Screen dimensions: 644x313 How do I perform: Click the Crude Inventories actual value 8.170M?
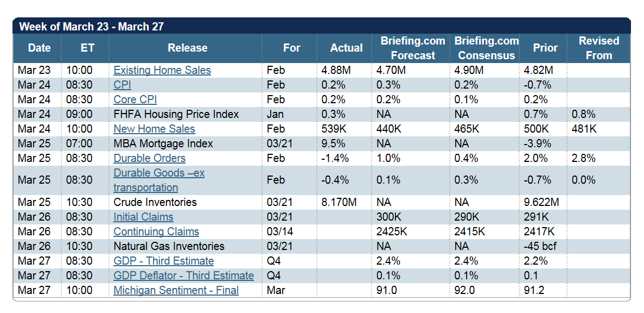[x=339, y=202]
